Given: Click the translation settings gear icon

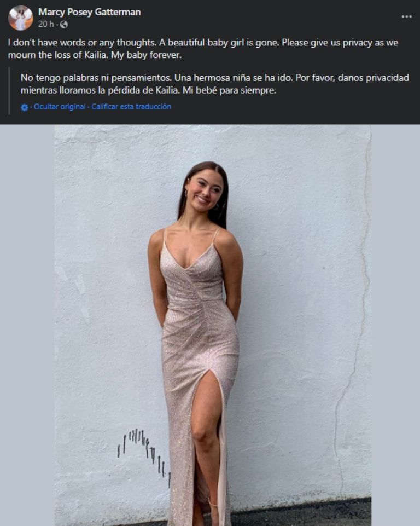Looking at the screenshot, I should (x=25, y=107).
